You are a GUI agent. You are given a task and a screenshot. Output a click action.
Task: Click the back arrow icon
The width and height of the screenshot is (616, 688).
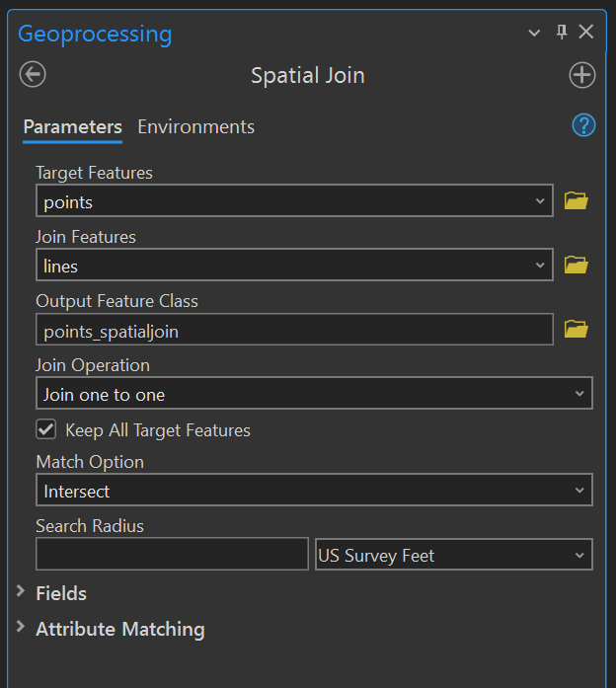[x=33, y=75]
